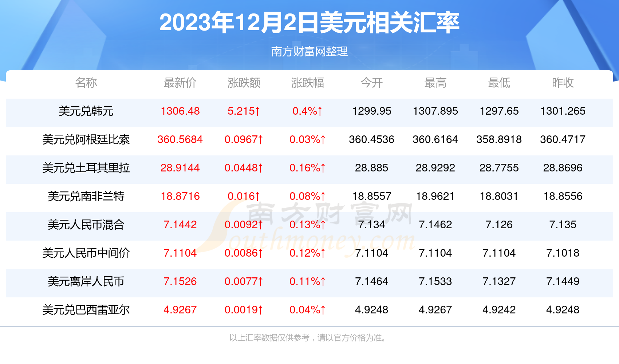
Task: Select the 美元兑韩元 row name
Action: tap(86, 111)
